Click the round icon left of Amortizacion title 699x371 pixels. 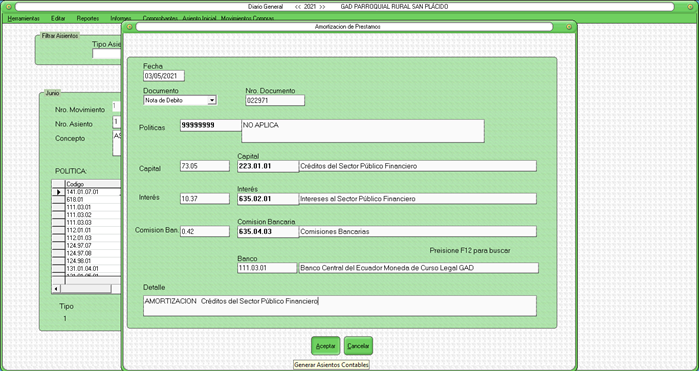click(129, 27)
